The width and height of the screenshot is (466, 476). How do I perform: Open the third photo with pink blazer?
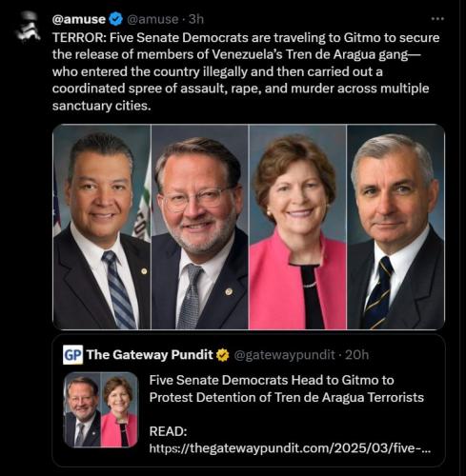click(297, 227)
